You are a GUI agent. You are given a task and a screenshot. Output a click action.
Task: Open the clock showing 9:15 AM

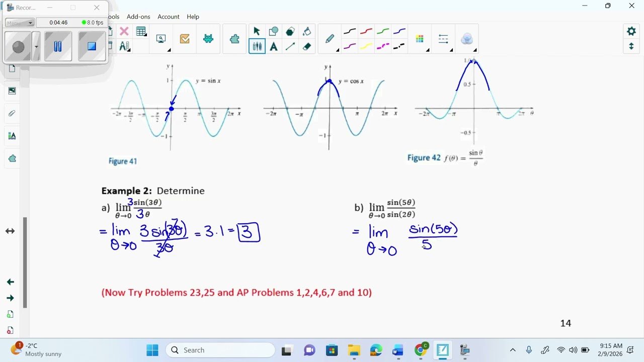click(611, 350)
